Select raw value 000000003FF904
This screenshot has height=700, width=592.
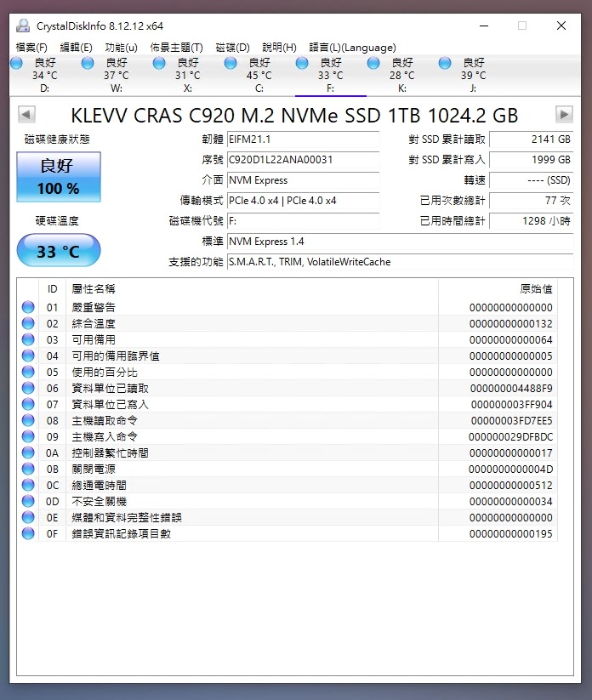coord(512,405)
